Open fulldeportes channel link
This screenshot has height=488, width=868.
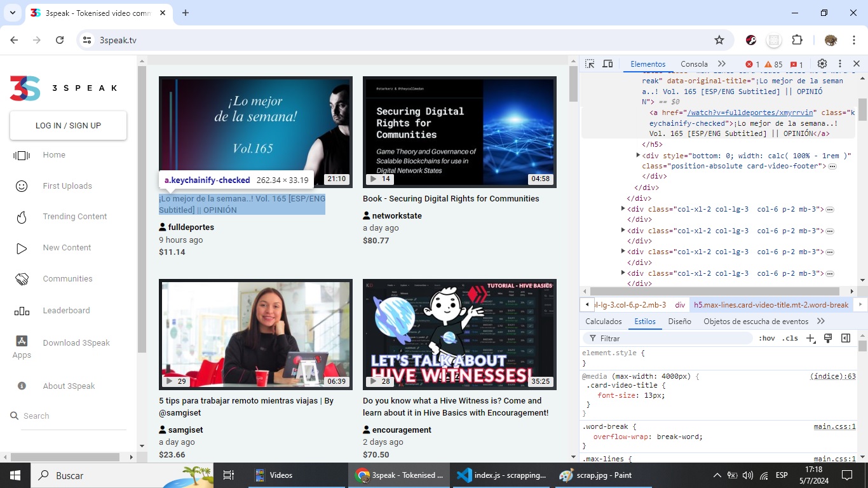[191, 227]
